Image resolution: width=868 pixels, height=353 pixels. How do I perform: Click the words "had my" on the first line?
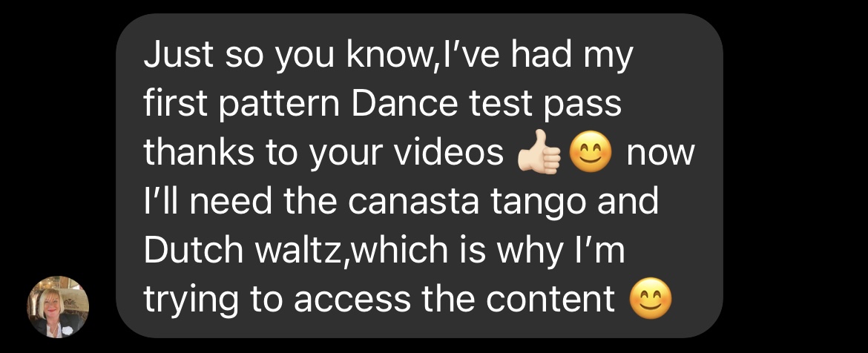point(571,56)
